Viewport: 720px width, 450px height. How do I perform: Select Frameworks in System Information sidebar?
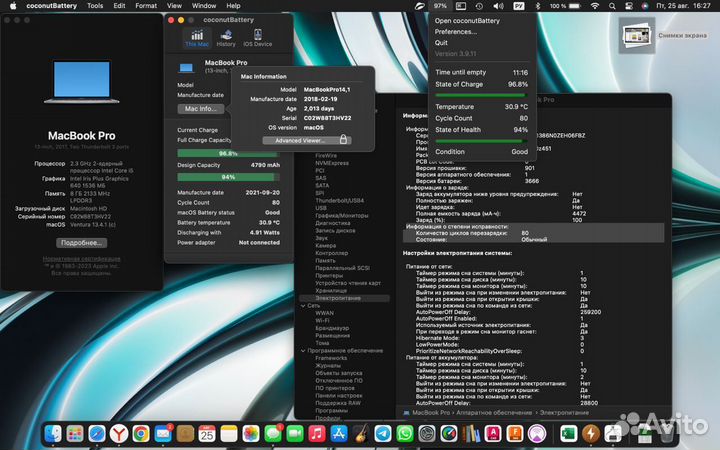331,358
